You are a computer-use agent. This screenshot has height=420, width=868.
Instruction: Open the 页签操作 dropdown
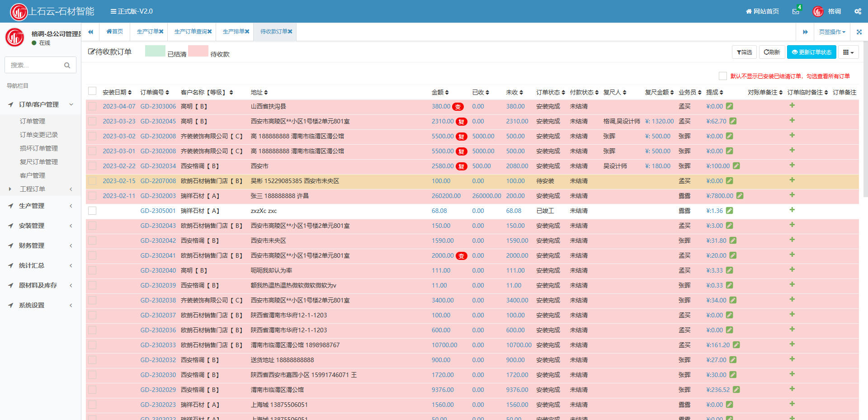pyautogui.click(x=832, y=32)
